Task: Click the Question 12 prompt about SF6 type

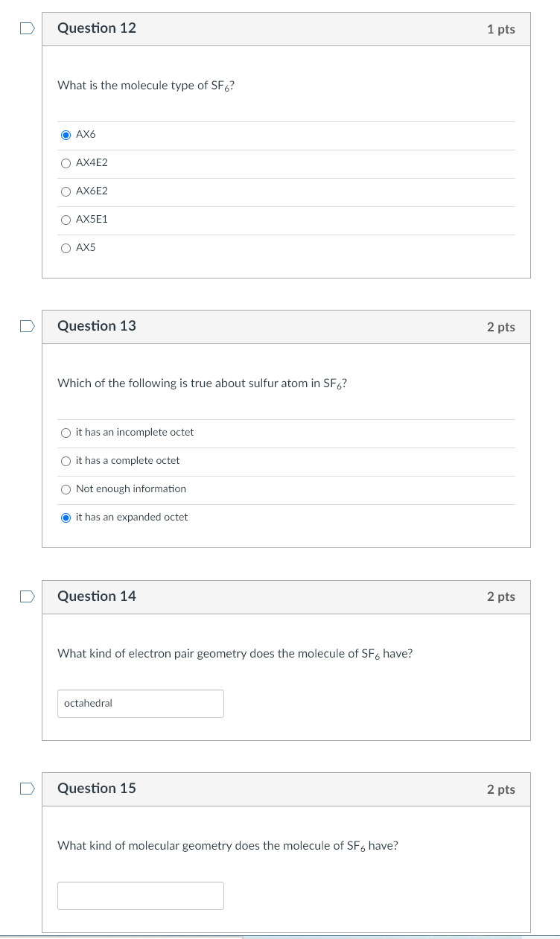Action: click(x=147, y=86)
